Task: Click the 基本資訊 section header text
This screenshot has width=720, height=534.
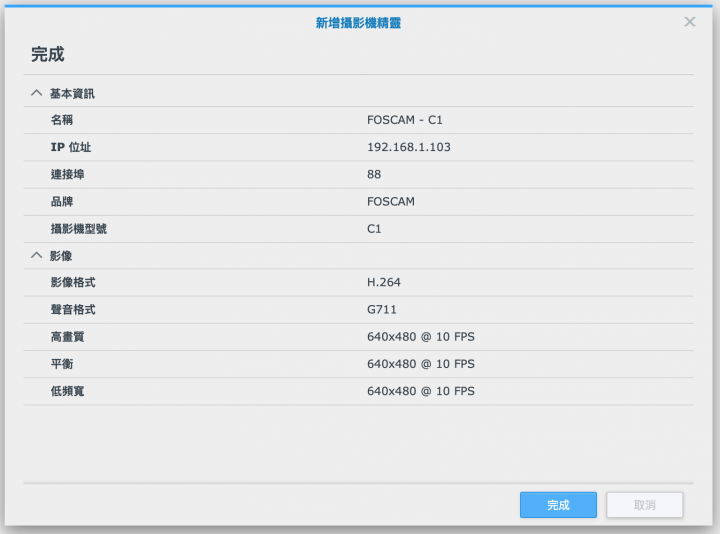Action: click(72, 93)
